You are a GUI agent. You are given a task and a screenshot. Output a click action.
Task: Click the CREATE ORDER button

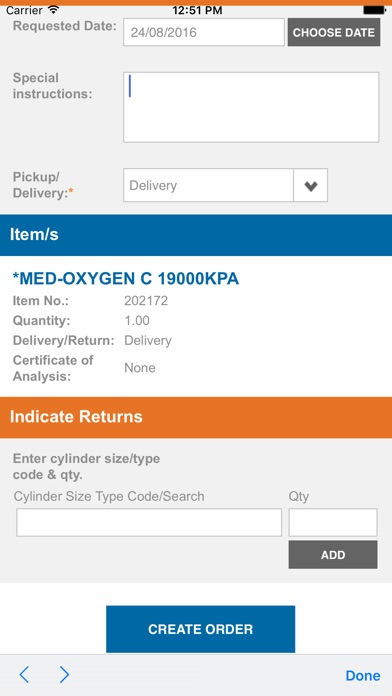click(x=200, y=629)
